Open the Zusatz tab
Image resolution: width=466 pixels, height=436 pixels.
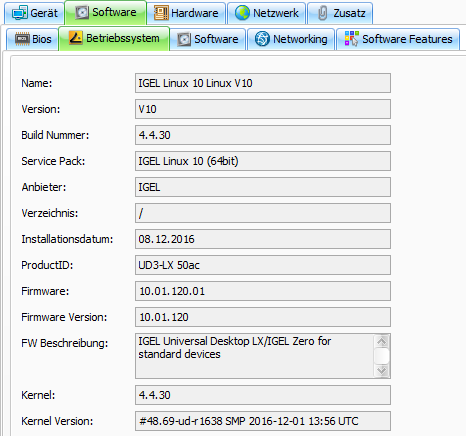(x=340, y=13)
